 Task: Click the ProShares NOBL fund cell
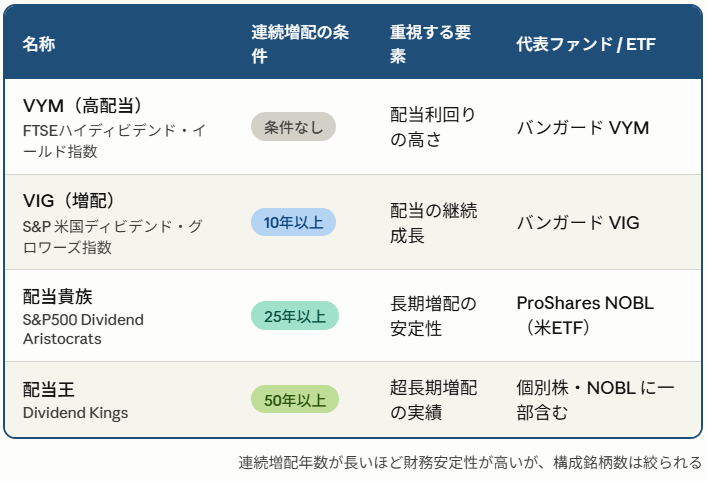[x=585, y=315]
